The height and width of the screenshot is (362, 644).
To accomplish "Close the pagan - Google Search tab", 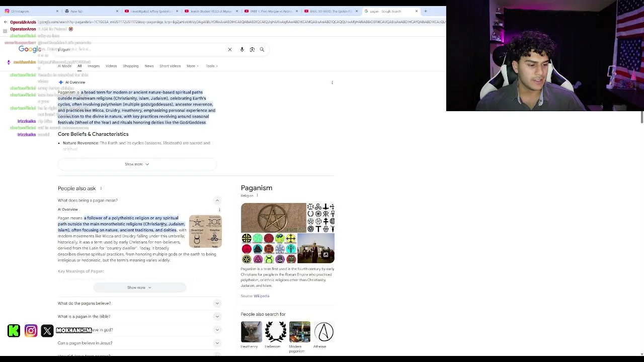I will 416,11.
